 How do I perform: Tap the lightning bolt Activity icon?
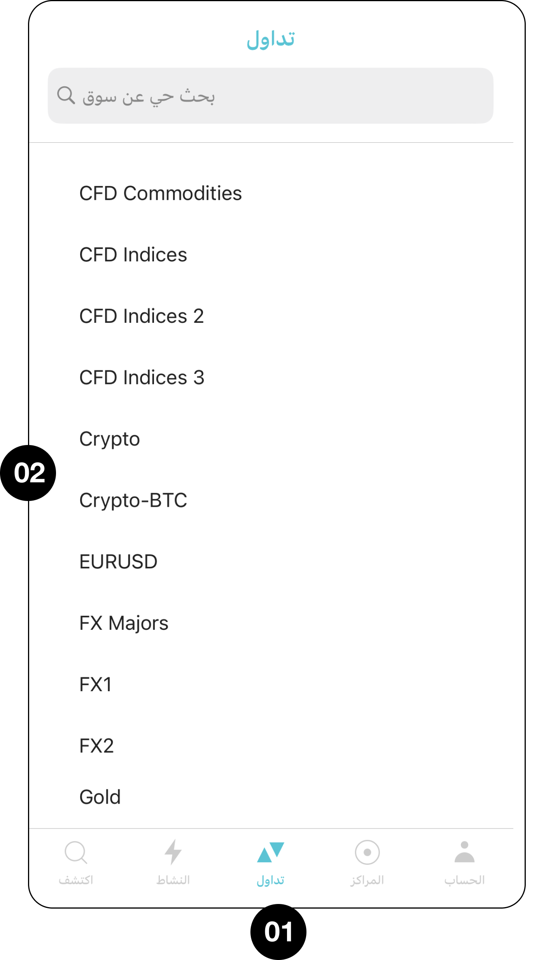point(173,852)
